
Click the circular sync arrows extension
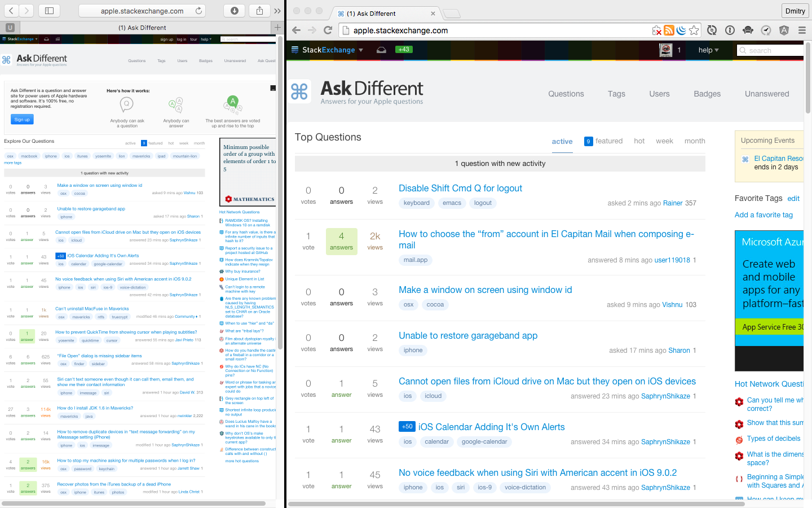tap(712, 30)
